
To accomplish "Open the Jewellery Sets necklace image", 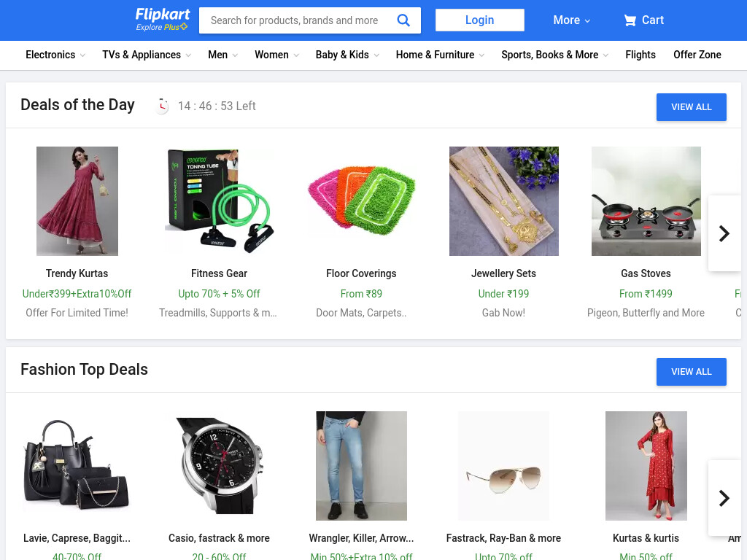I will point(503,201).
